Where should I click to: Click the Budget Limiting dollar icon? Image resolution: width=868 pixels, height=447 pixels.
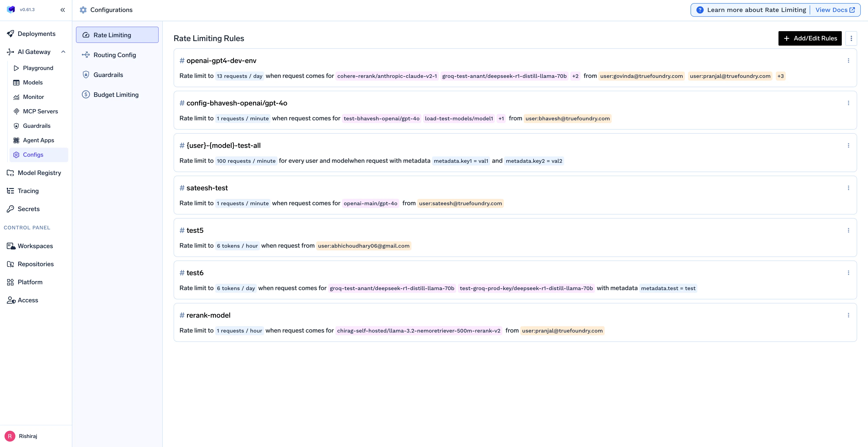[x=86, y=95]
